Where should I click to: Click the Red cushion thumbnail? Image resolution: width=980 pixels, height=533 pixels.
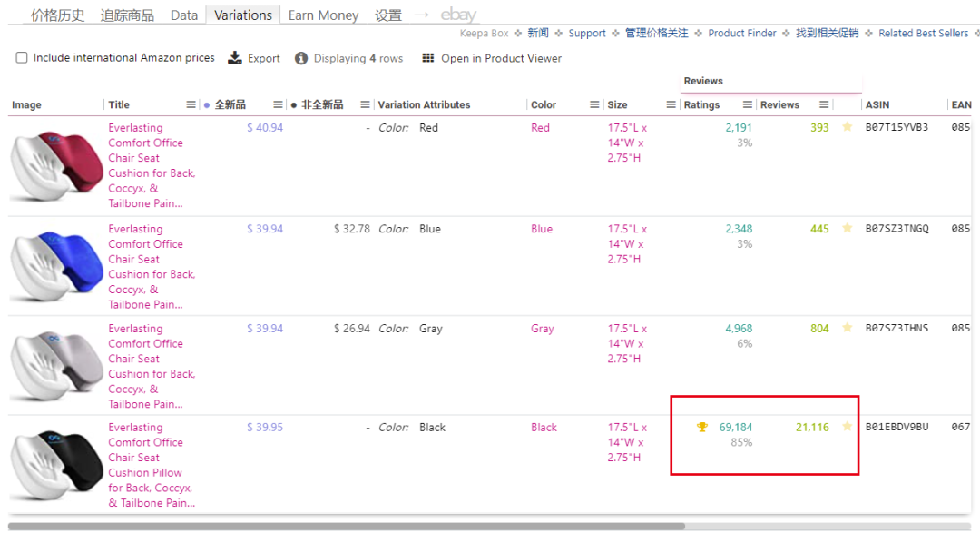56,166
